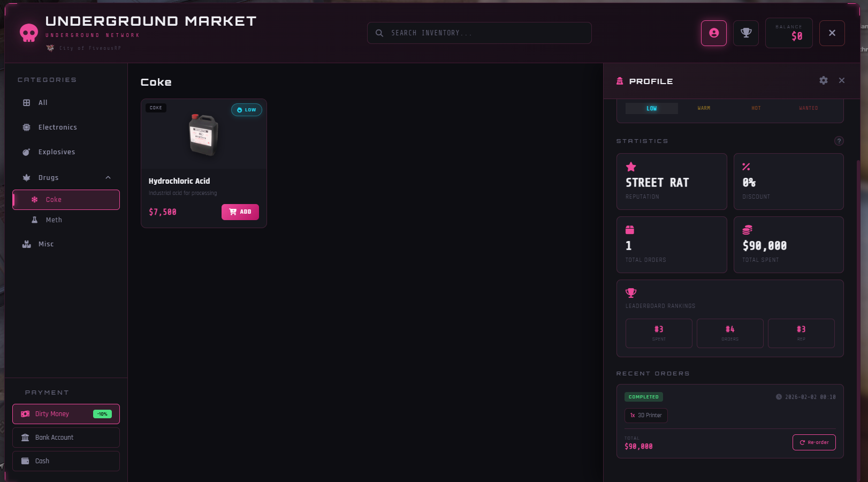The image size is (868, 482).
Task: Click the Misc boxes icon
Action: 27,244
